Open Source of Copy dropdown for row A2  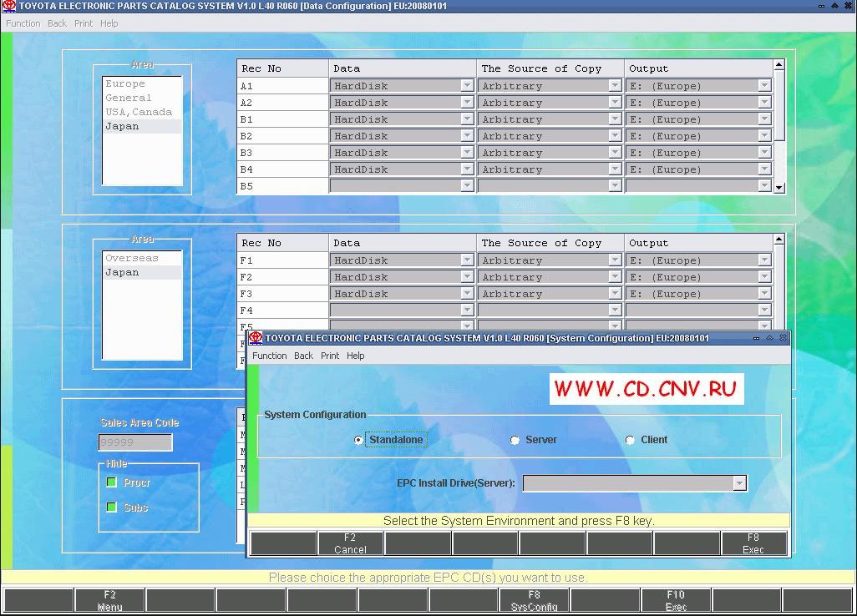click(x=615, y=103)
